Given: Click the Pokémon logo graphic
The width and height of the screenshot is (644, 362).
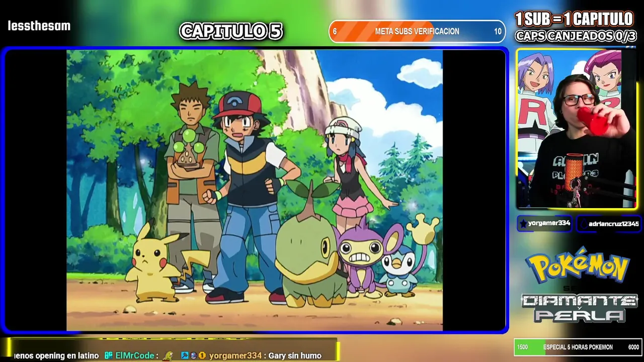Looking at the screenshot, I should click(x=578, y=265).
